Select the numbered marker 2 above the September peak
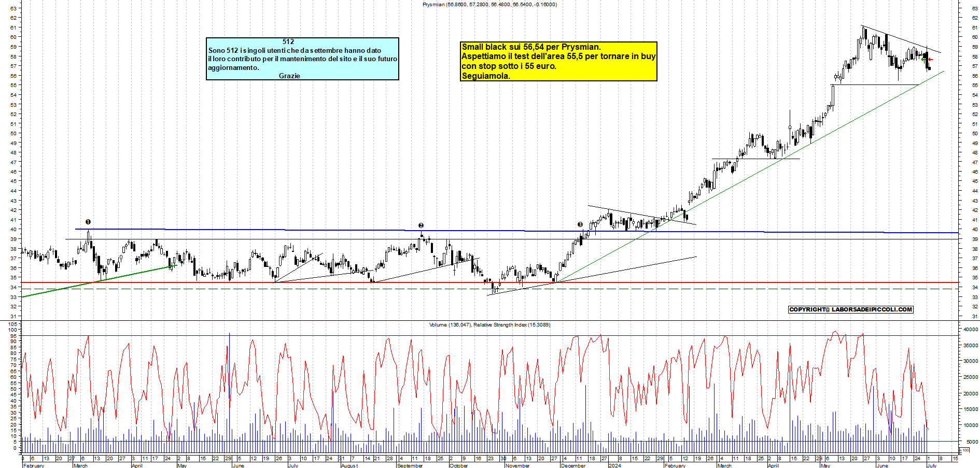This screenshot has height=468, width=980. pyautogui.click(x=421, y=225)
